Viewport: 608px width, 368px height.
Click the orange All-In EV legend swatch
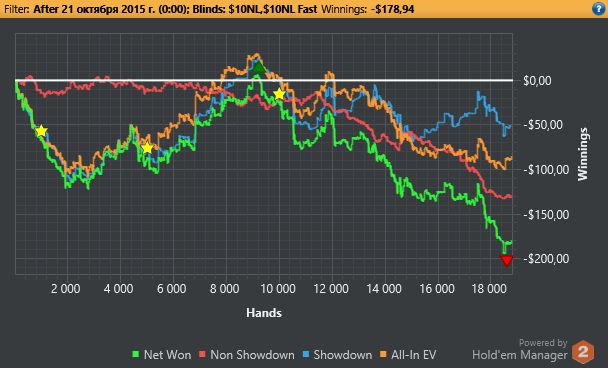click(383, 354)
